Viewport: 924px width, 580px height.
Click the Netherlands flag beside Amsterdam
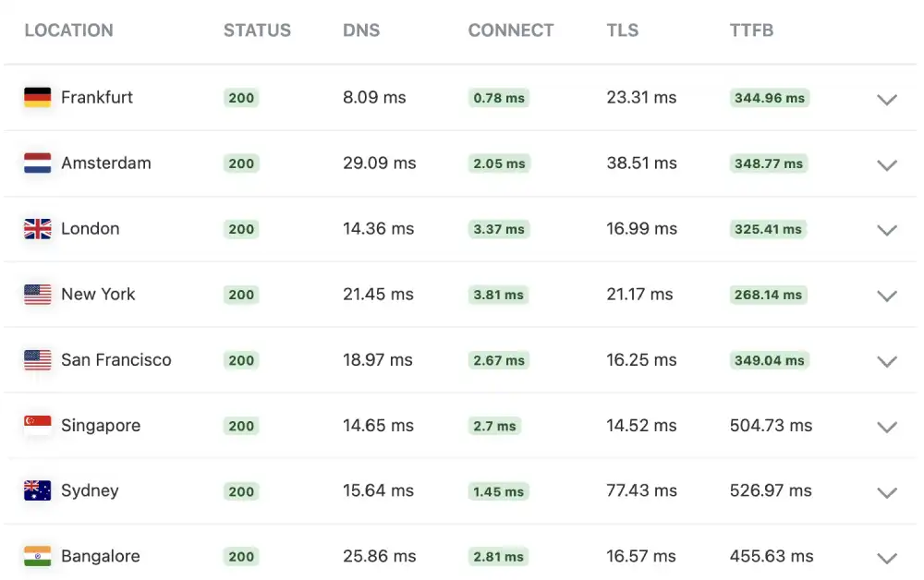(x=37, y=163)
